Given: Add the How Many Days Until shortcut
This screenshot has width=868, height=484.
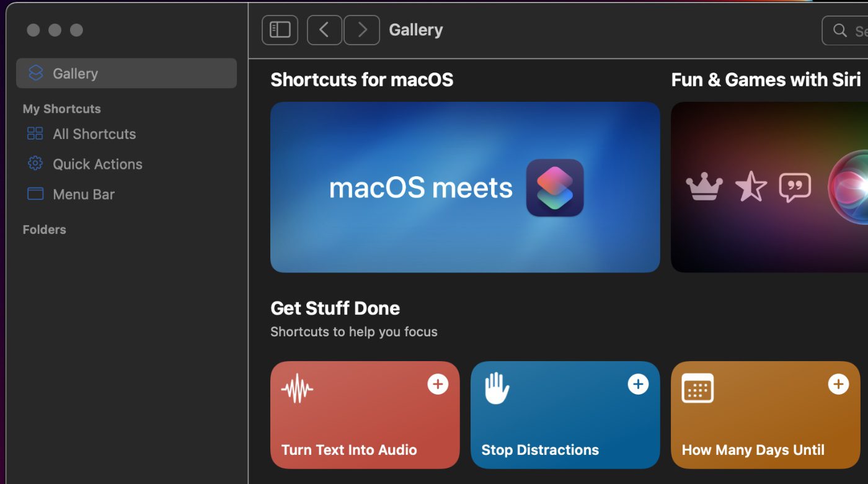Looking at the screenshot, I should [838, 384].
